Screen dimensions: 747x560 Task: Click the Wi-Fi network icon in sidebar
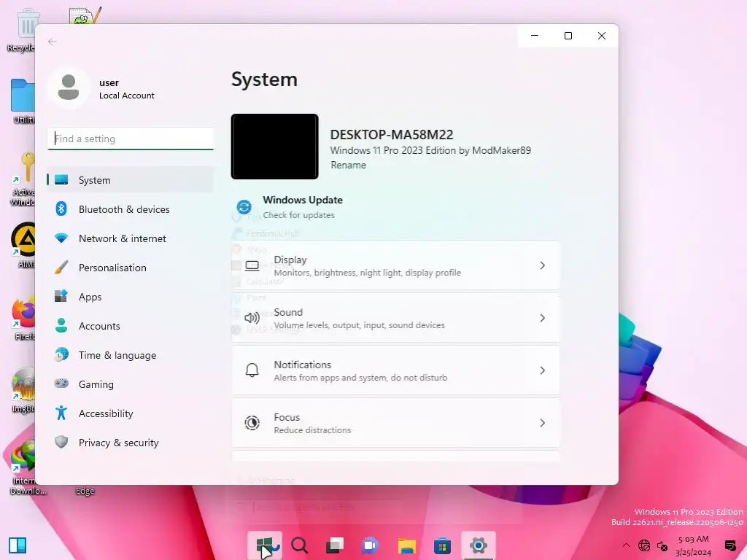click(x=61, y=238)
